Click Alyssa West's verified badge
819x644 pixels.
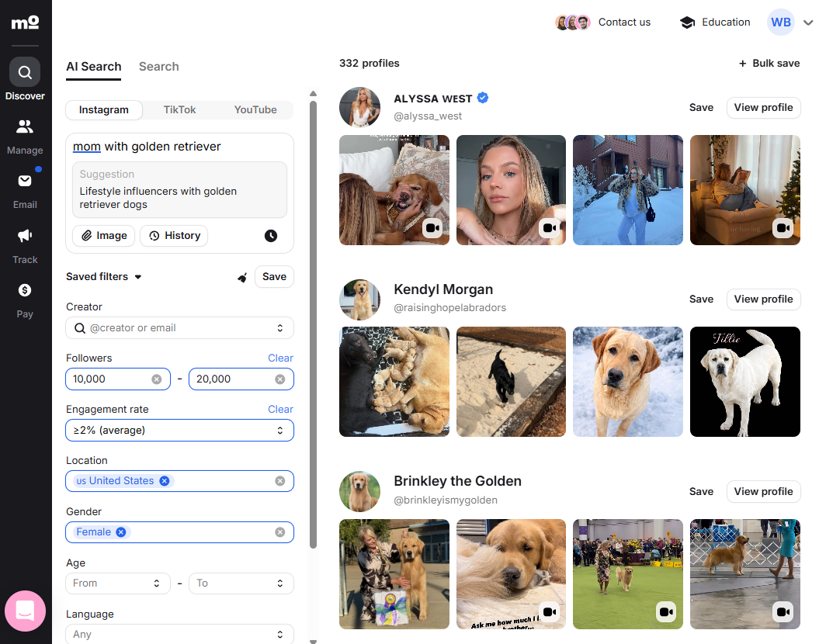click(483, 98)
